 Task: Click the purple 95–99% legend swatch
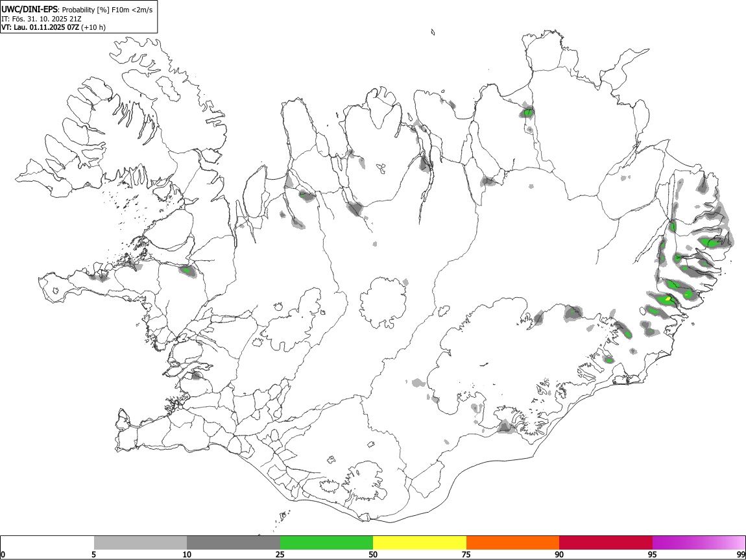(699, 543)
